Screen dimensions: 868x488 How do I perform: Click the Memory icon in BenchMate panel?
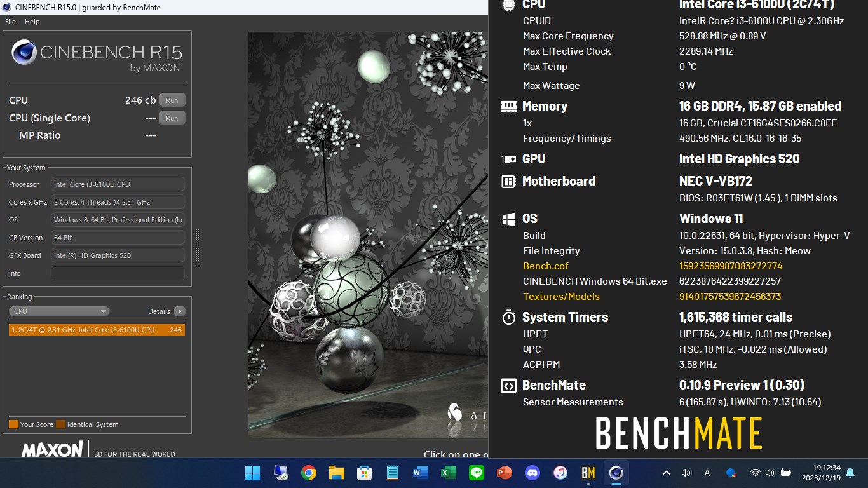pos(508,107)
